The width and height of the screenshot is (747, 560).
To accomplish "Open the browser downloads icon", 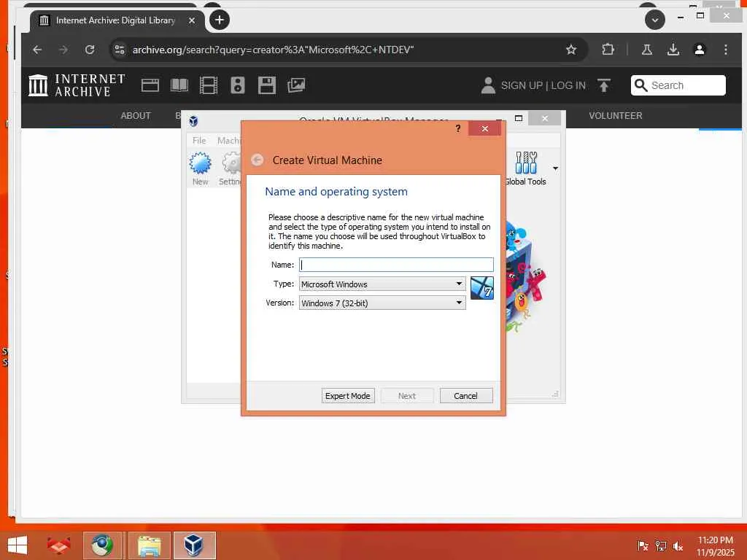I will point(673,50).
